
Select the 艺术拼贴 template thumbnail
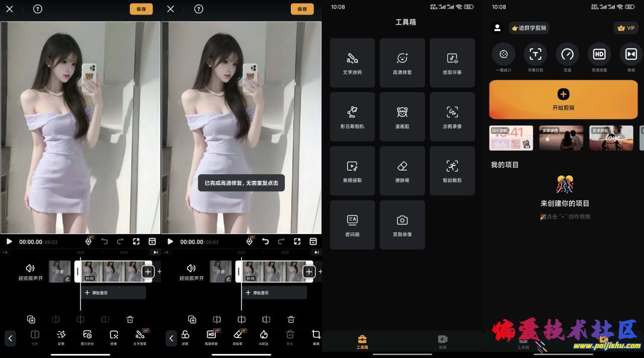pos(611,138)
